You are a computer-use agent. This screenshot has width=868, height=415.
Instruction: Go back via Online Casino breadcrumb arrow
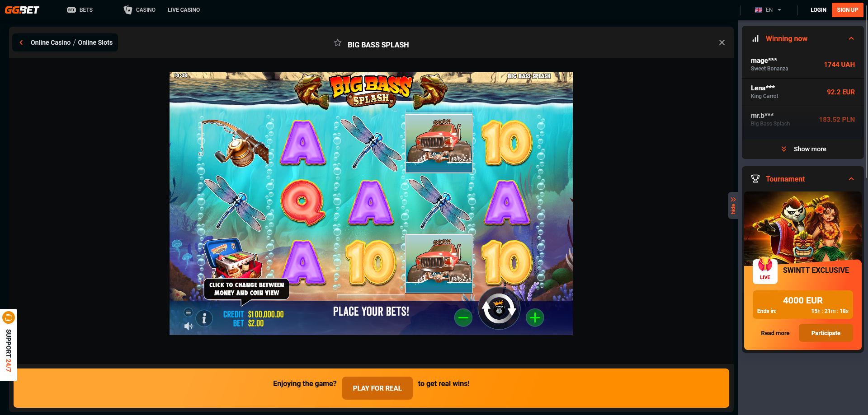pos(21,42)
